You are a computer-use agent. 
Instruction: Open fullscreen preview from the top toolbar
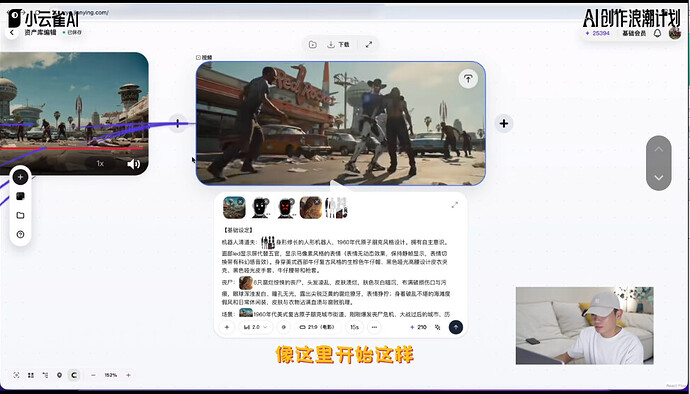point(369,44)
